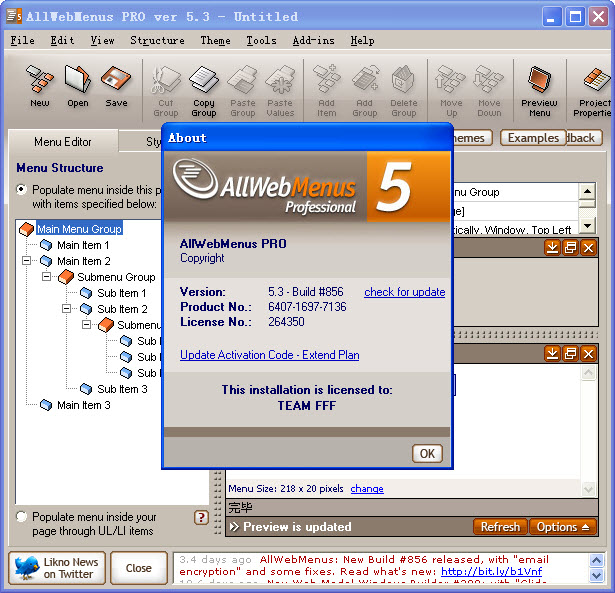
Task: Click the news ticker scroll-down arrow
Action: [596, 575]
